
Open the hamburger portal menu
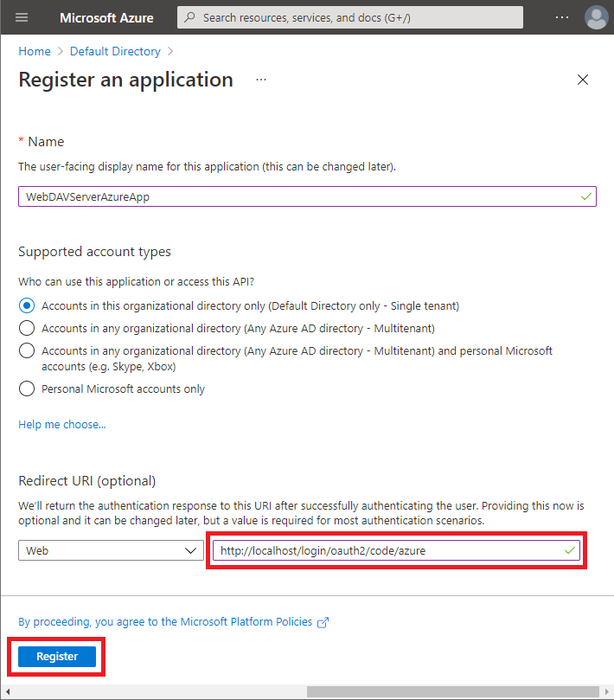[x=22, y=17]
